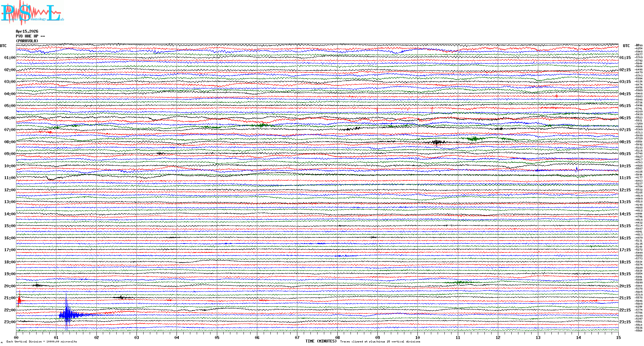Click the UTC label at top right

(x=626, y=46)
